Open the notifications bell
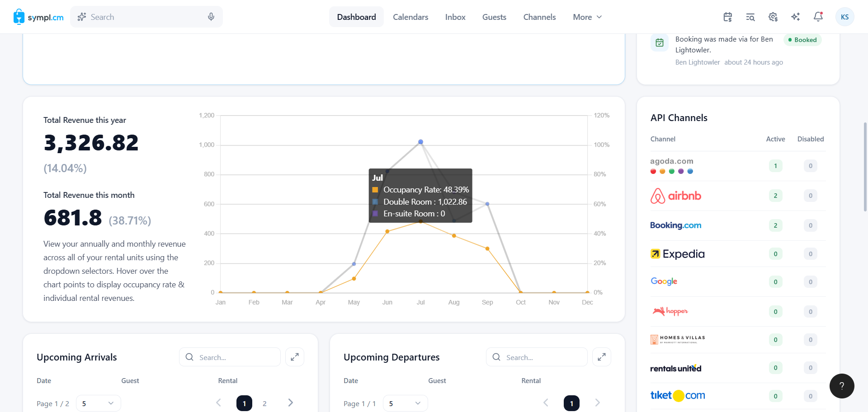 pos(818,17)
